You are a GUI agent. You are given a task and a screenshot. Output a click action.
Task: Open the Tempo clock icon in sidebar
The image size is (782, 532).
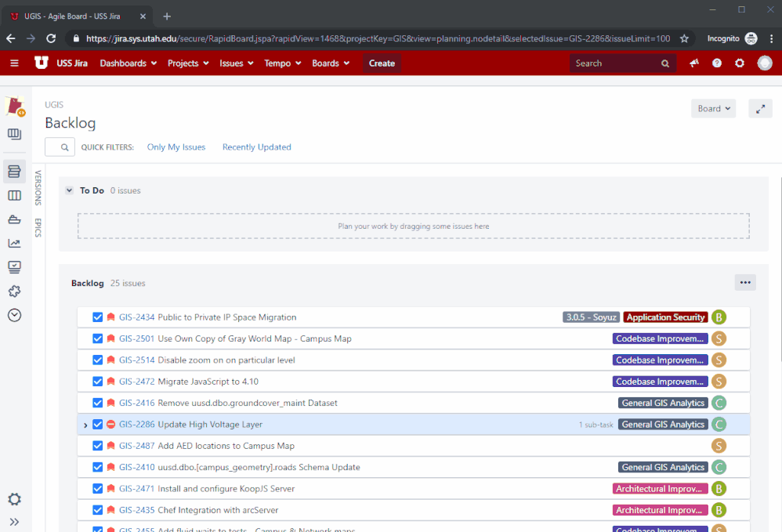tap(14, 315)
